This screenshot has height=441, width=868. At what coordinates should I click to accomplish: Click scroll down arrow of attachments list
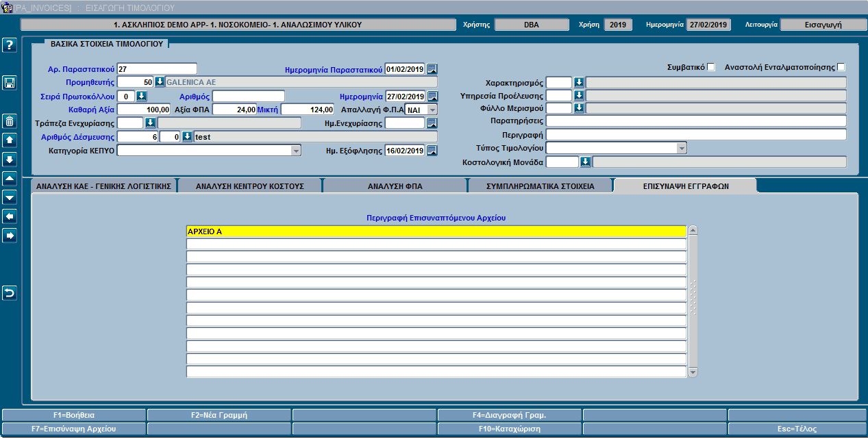coord(693,373)
